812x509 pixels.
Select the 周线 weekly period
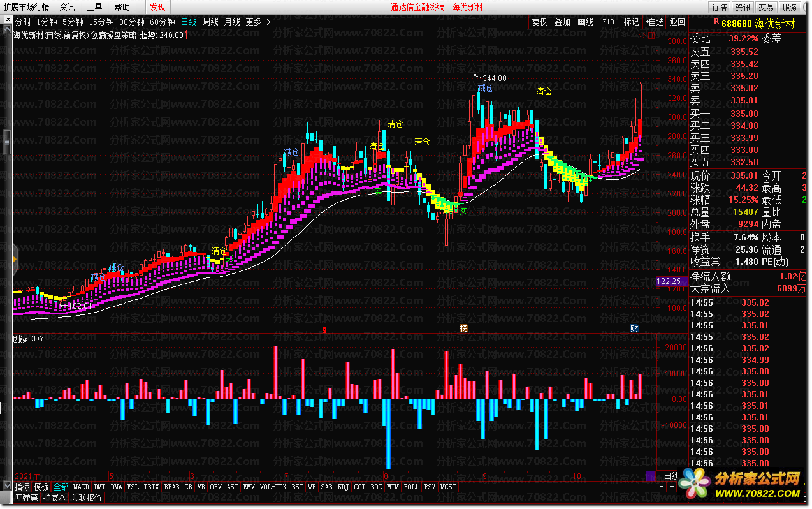coord(211,22)
